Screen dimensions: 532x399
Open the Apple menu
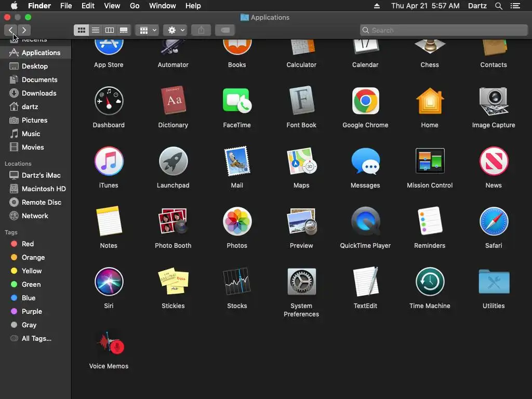pyautogui.click(x=14, y=6)
